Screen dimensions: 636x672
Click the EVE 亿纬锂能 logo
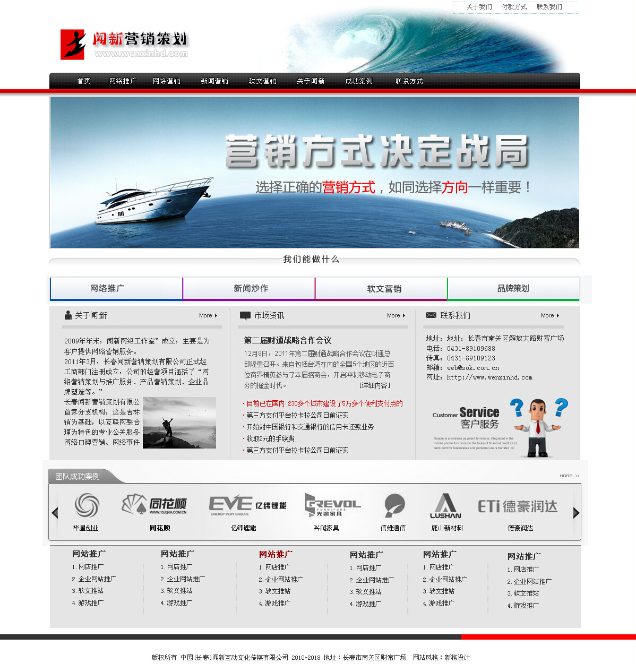coord(247,505)
